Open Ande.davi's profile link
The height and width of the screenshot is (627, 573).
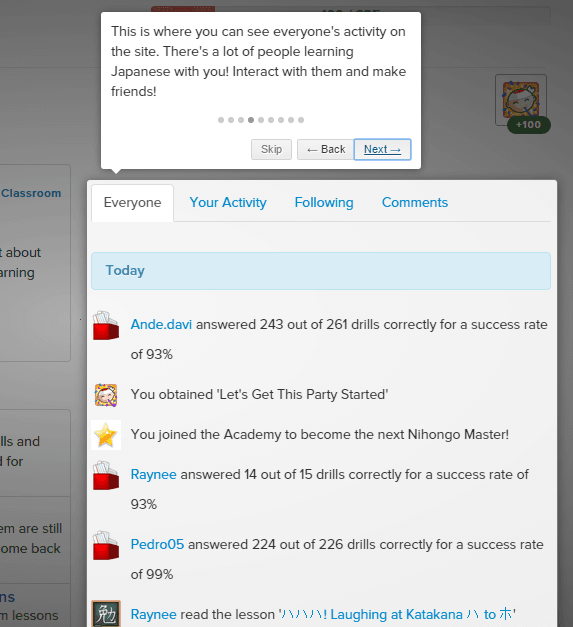161,324
